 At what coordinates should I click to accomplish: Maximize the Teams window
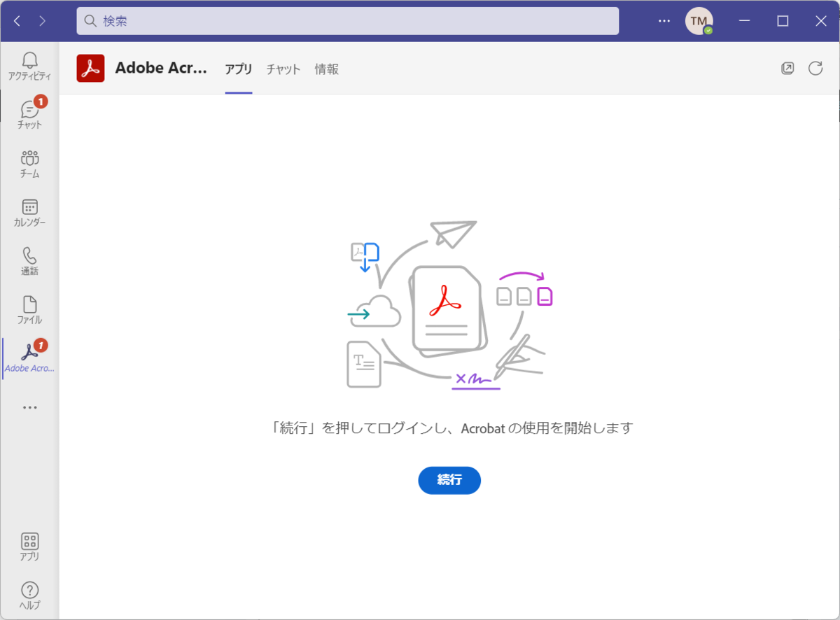coord(783,21)
